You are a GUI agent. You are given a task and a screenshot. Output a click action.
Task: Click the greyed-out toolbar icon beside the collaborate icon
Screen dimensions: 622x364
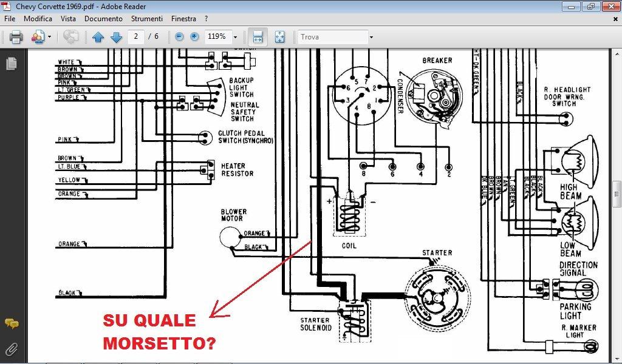point(70,37)
